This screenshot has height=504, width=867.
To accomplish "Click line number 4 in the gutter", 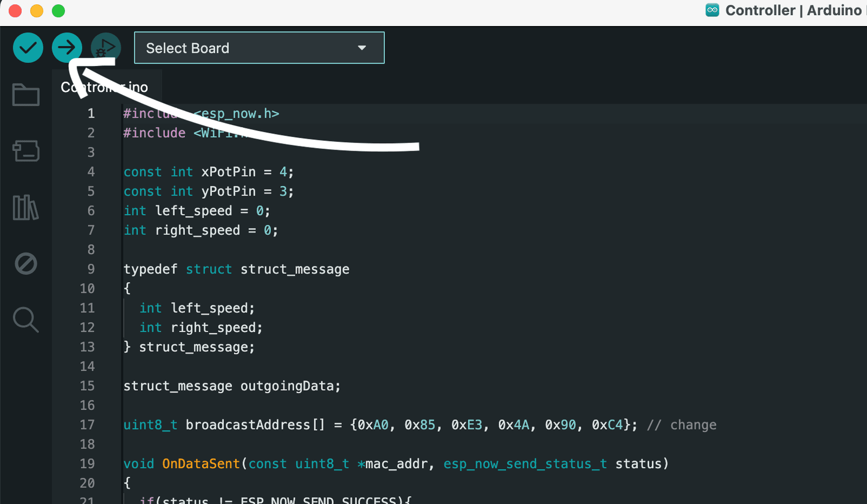I will 91,172.
